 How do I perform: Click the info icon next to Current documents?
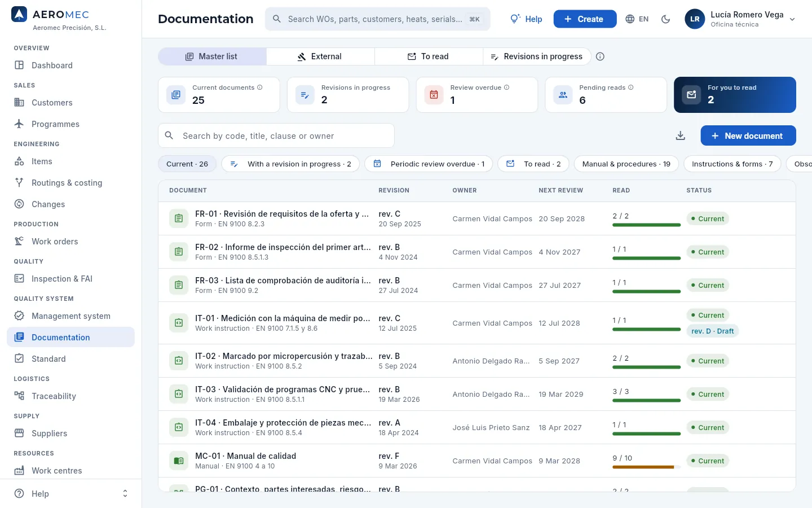pos(260,87)
